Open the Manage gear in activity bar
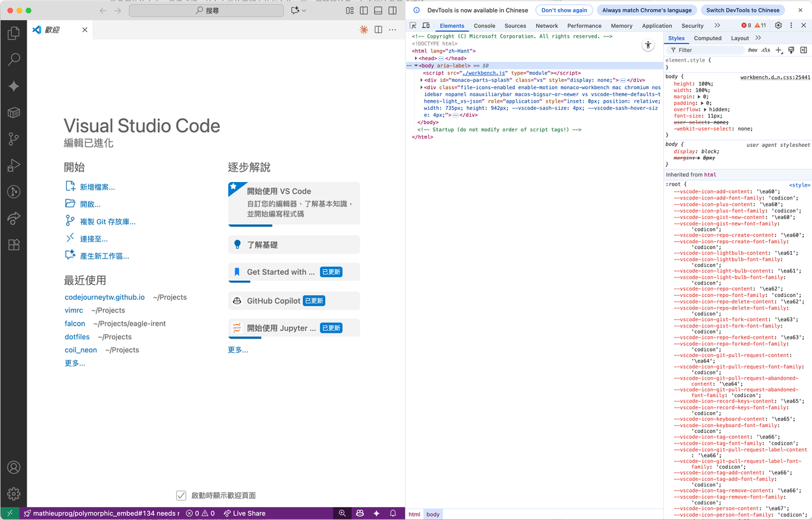The image size is (812, 520). pos(13,494)
